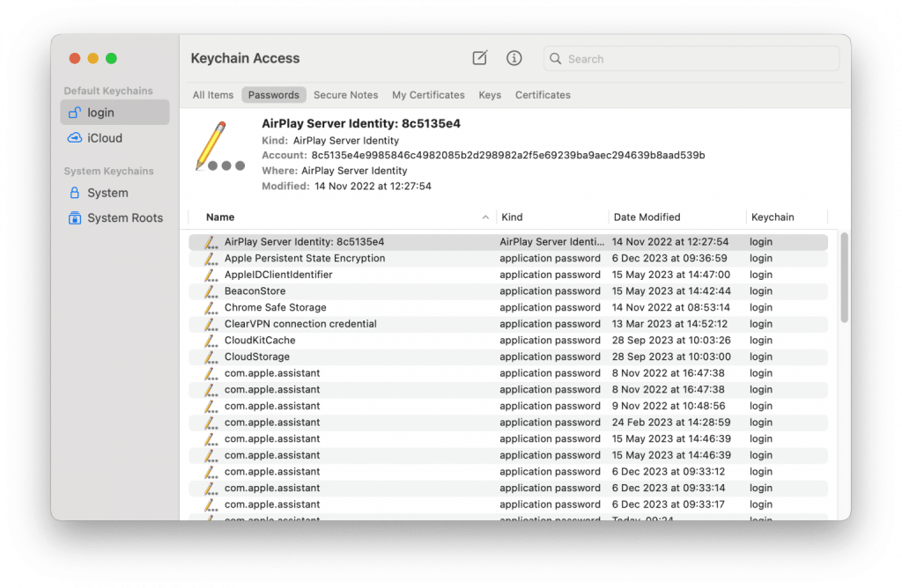Click the cloud icon beside iCloud
902x588 pixels.
75,138
